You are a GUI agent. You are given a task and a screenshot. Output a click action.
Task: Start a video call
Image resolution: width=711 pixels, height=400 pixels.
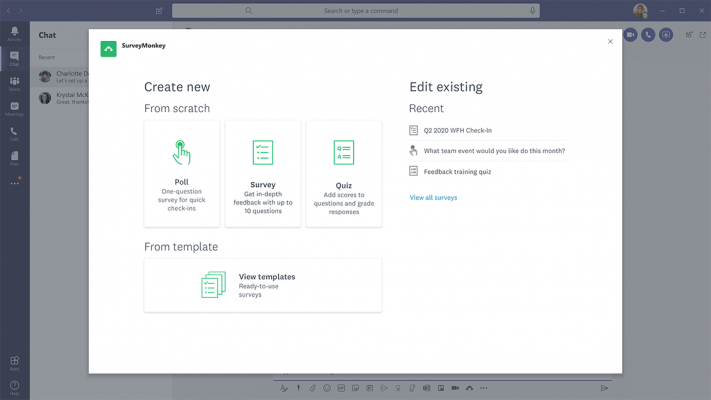click(630, 34)
